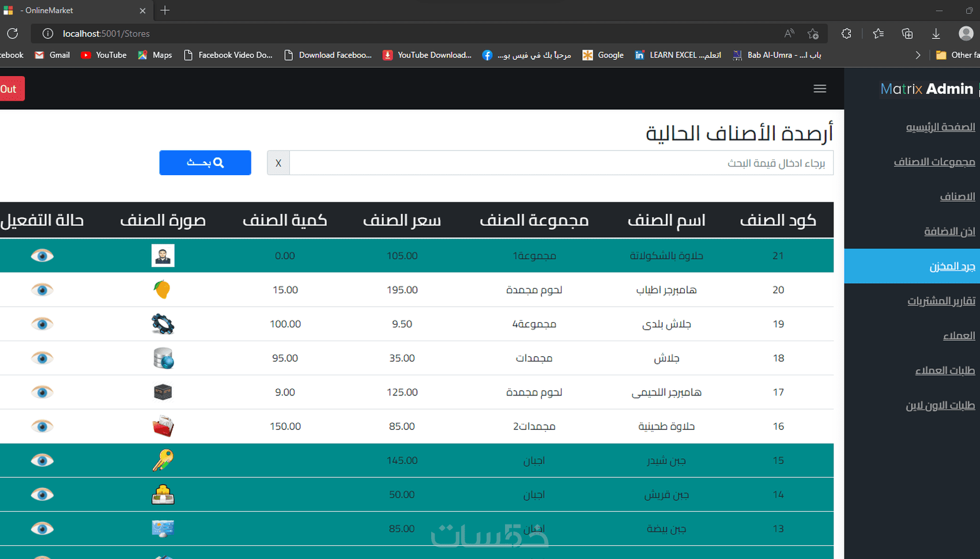Toggle activation eye for item 17
The image size is (980, 559).
(x=42, y=392)
